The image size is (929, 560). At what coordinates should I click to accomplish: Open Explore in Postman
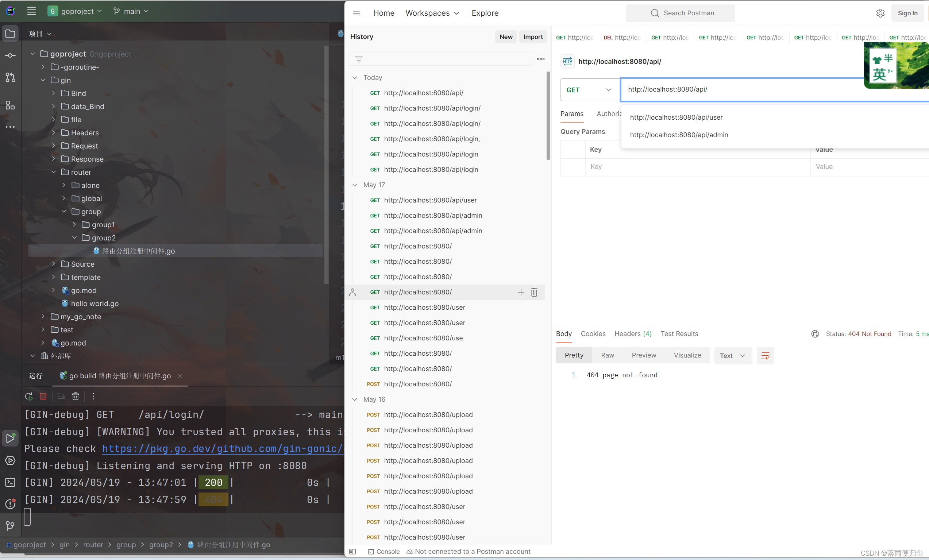pyautogui.click(x=485, y=13)
